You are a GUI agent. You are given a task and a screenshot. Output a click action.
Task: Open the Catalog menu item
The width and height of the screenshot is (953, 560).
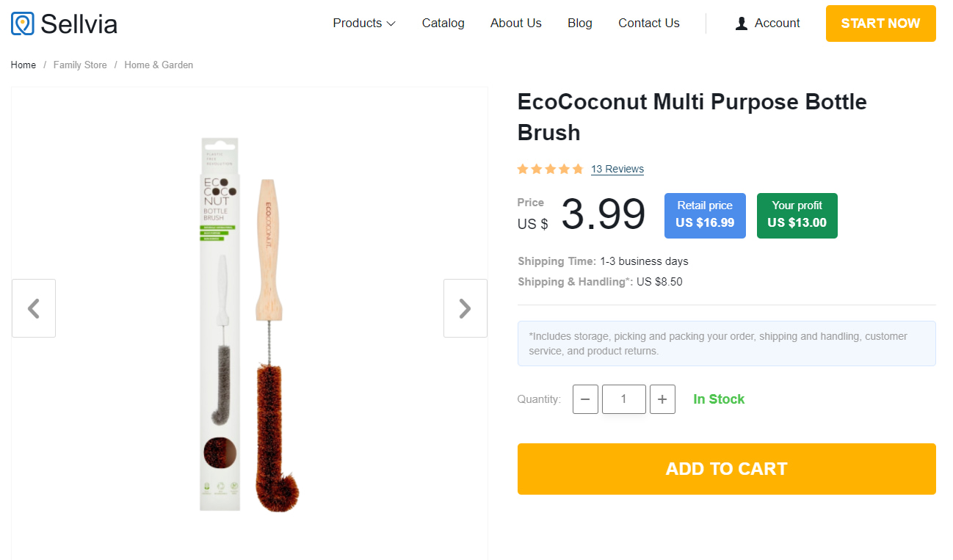point(443,23)
